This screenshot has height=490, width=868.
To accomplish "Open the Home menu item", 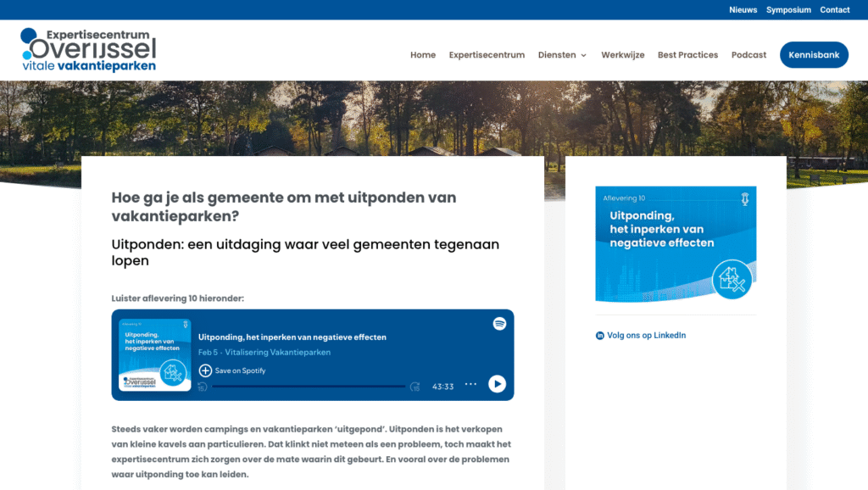I will [423, 55].
